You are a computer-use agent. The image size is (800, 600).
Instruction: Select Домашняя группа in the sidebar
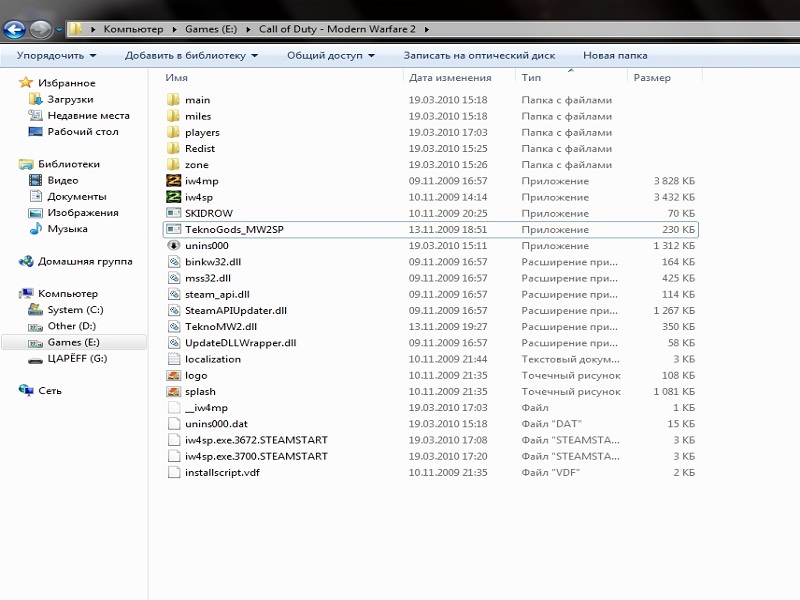tap(85, 261)
